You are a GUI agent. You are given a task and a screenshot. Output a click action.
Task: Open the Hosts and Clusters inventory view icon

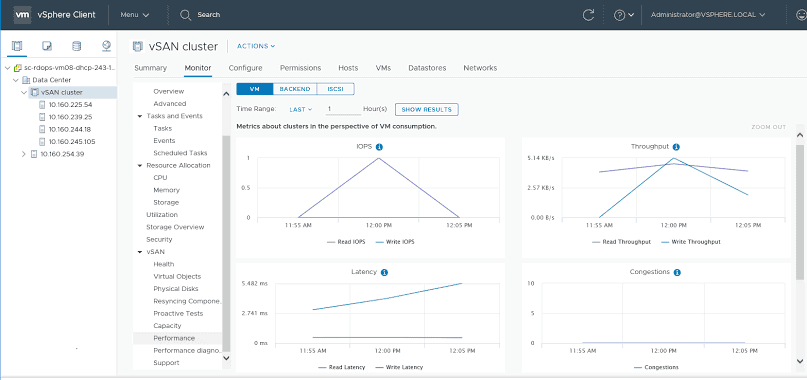17,46
